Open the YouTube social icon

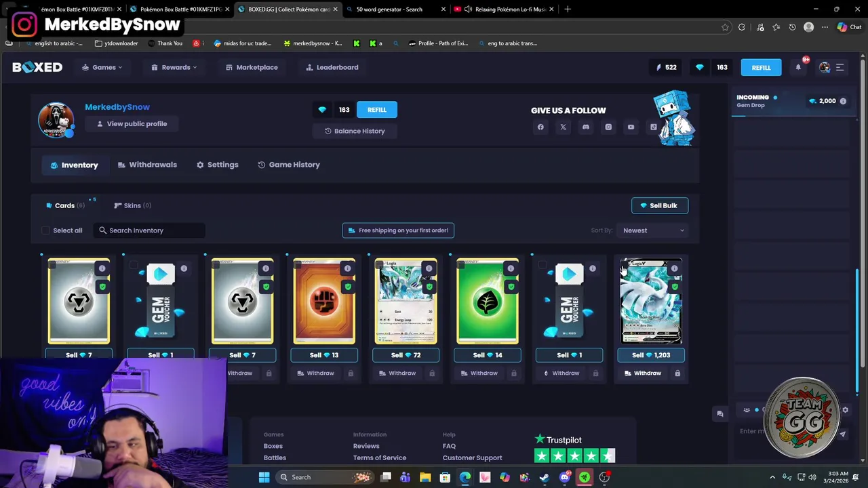(x=631, y=127)
